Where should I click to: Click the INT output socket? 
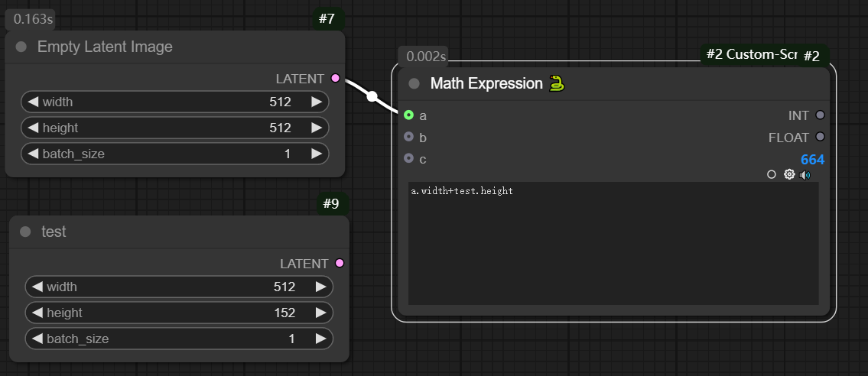point(820,115)
